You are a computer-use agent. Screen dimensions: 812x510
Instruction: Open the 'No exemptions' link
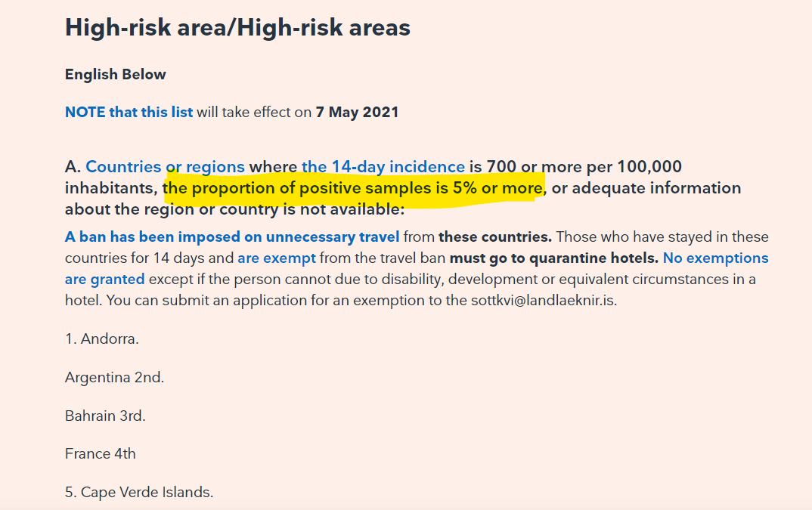(x=716, y=258)
